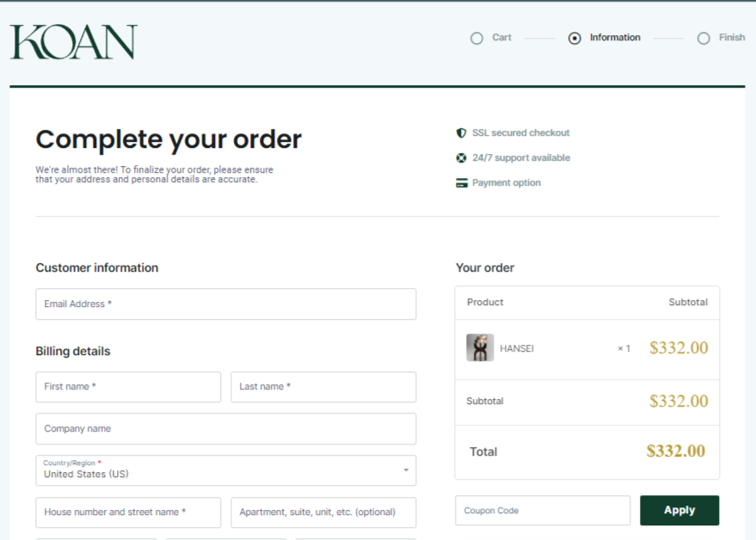
Task: Focus the Email Address field
Action: (225, 304)
